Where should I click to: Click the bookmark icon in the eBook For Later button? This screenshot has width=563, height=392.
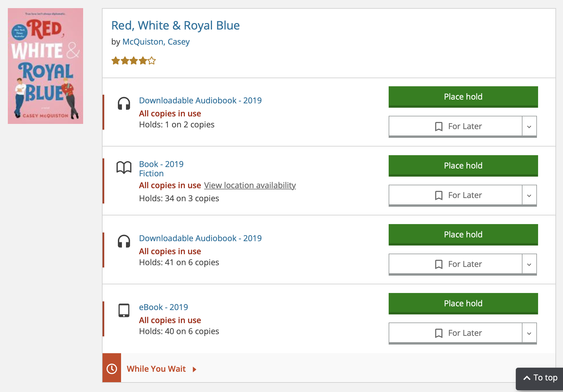pos(439,333)
